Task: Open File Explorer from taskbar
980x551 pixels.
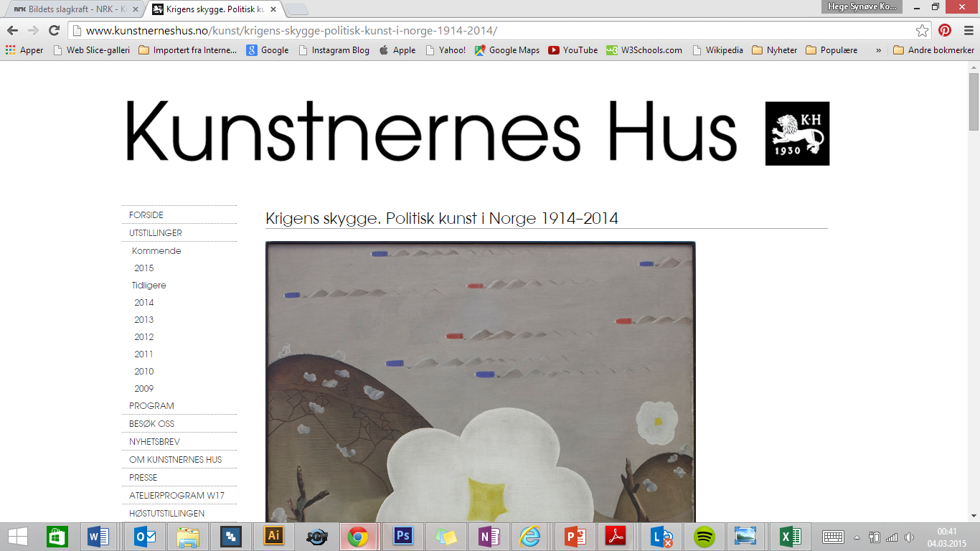Action: click(188, 536)
